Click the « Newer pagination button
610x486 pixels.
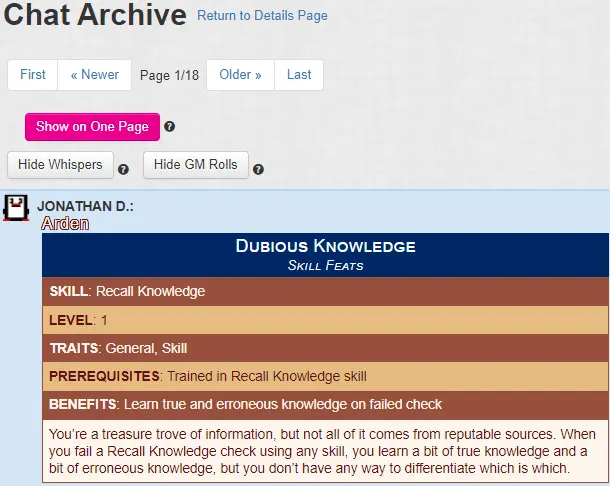point(95,75)
